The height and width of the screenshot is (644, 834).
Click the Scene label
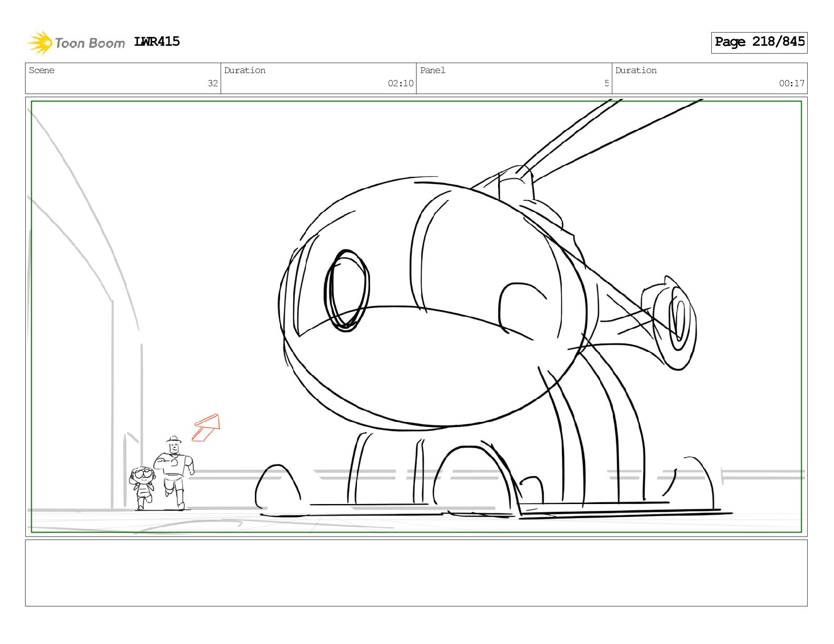(x=42, y=71)
